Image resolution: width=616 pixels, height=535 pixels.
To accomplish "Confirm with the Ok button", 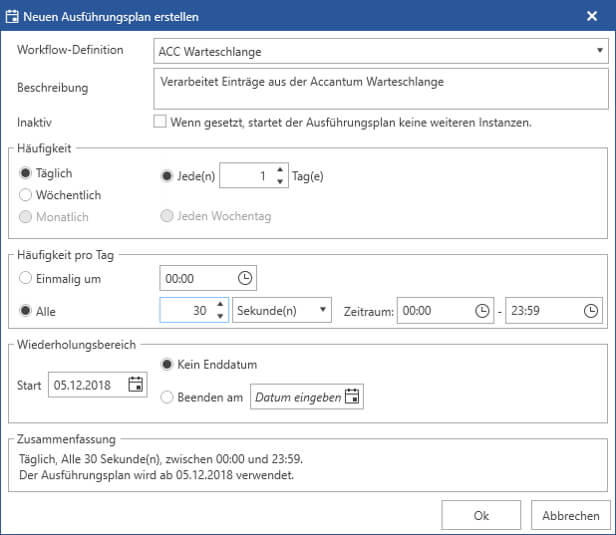I will 481,515.
